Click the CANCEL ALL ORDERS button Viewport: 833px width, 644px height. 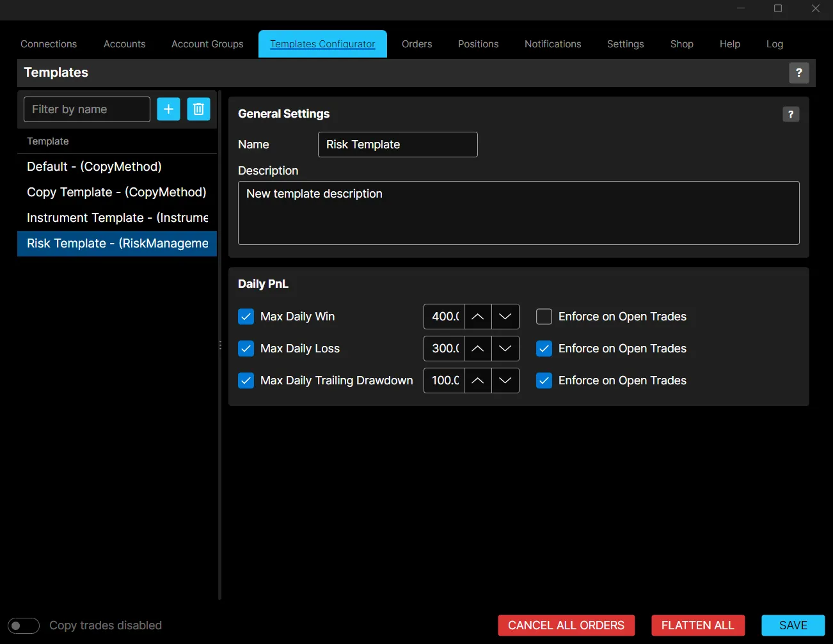coord(566,625)
